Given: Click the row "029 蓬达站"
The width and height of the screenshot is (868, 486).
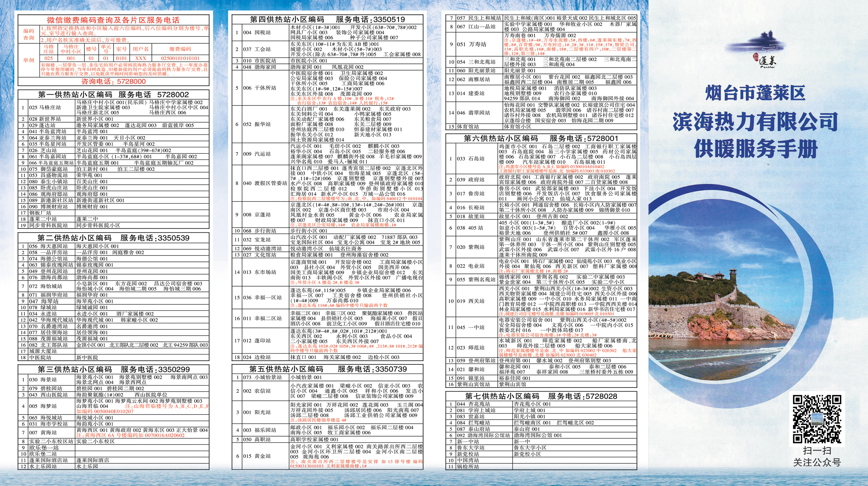Looking at the screenshot, I should (114, 125).
